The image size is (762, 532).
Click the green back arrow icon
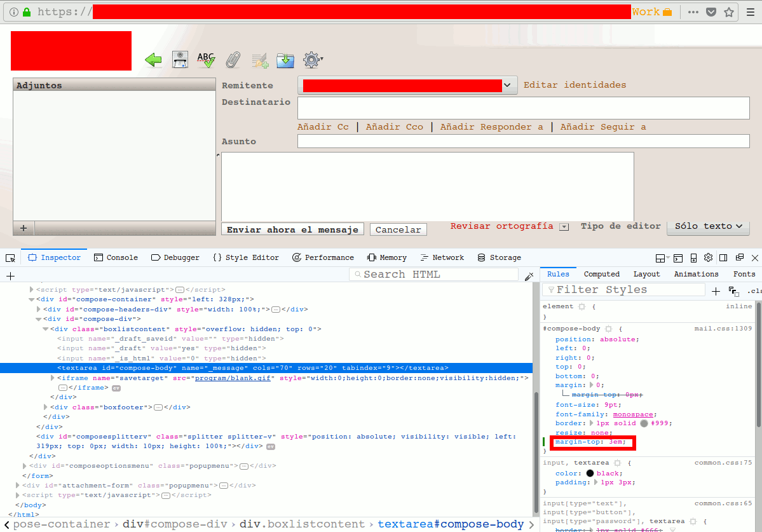coord(153,59)
